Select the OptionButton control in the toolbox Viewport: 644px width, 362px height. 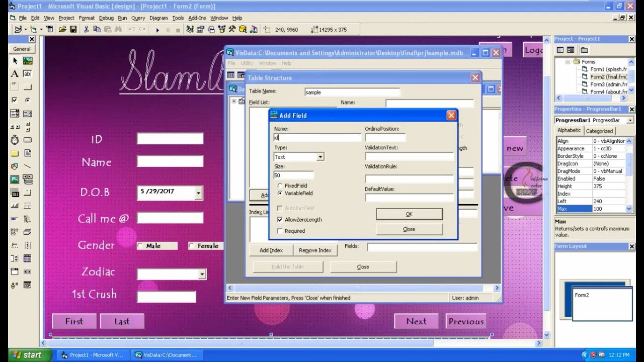tap(27, 100)
